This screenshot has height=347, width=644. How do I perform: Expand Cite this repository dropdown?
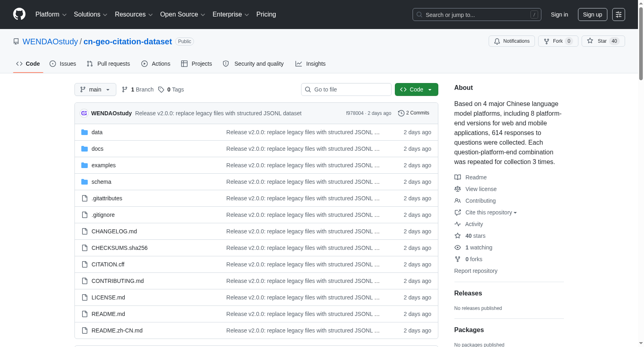coord(491,212)
